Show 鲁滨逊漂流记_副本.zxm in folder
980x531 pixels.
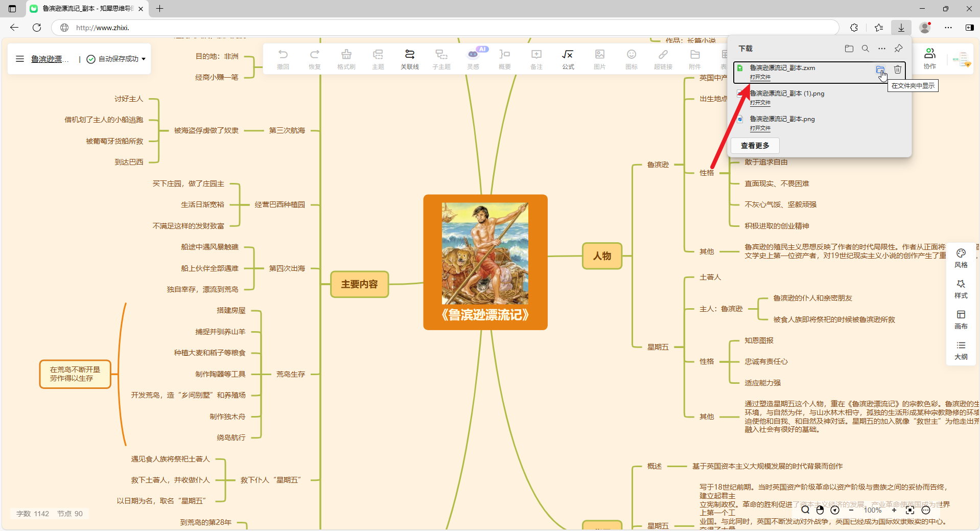[x=880, y=70]
